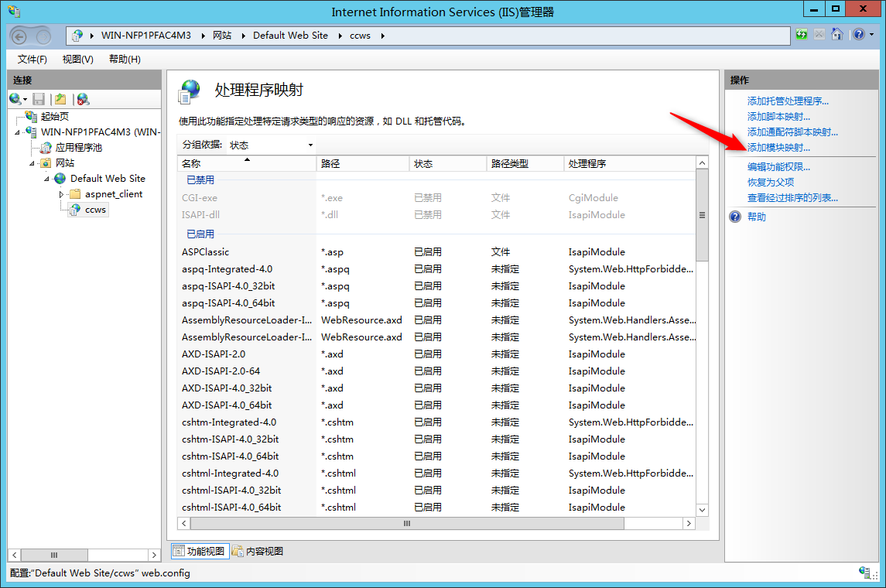Screen dimensions: 886x588
Task: Switch to the 内容视图 tab
Action: 258,552
